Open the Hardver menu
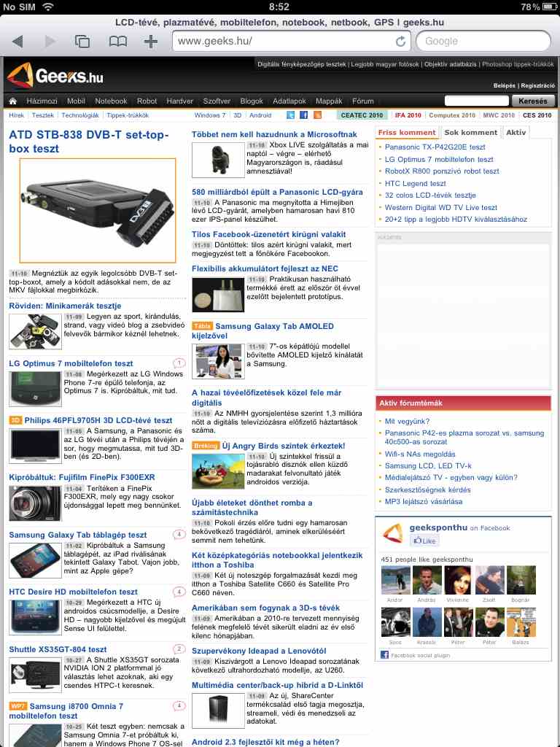This screenshot has height=747, width=560. point(180,101)
